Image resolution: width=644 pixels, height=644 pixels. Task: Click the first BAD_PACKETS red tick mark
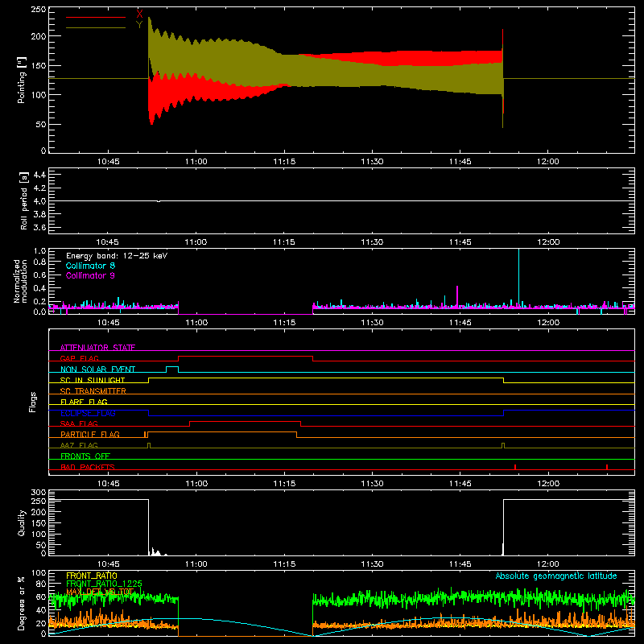tap(515, 467)
